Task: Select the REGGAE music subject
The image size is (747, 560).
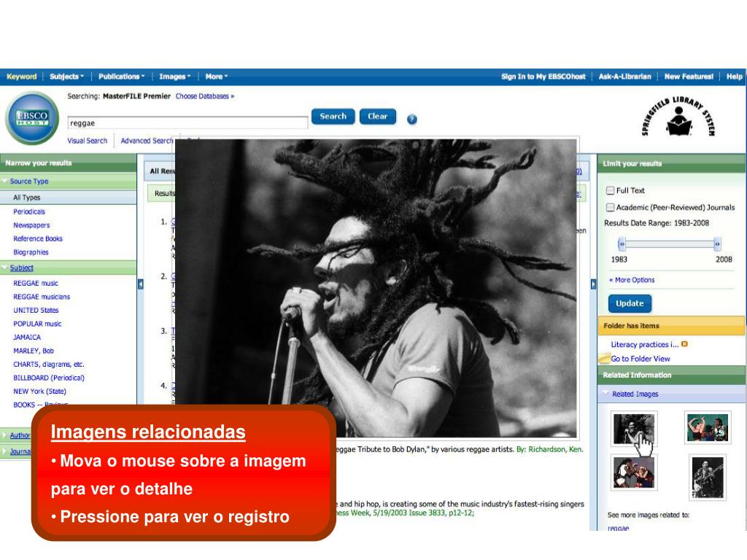Action: point(36,284)
